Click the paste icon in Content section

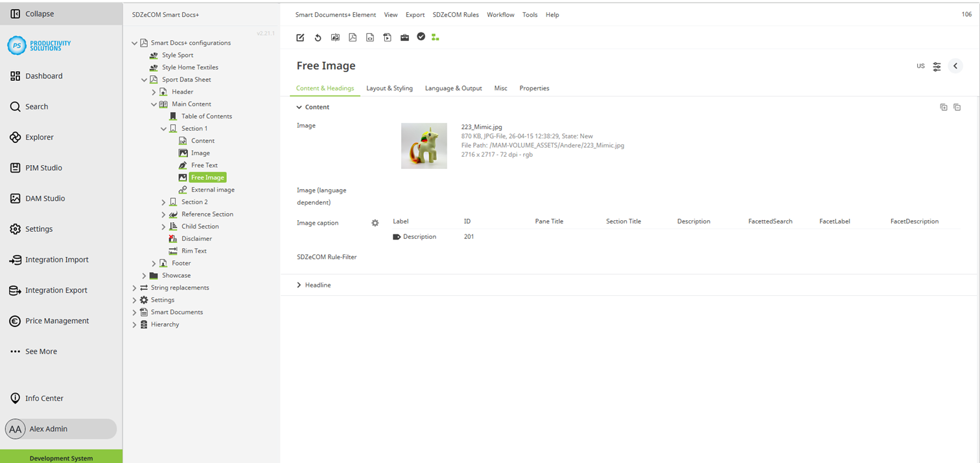957,107
